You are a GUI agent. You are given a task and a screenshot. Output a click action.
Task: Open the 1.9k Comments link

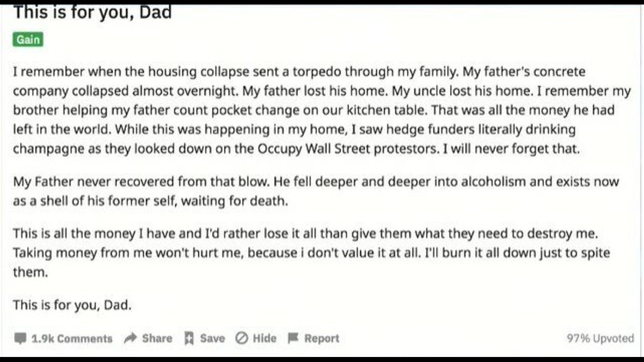(71, 338)
